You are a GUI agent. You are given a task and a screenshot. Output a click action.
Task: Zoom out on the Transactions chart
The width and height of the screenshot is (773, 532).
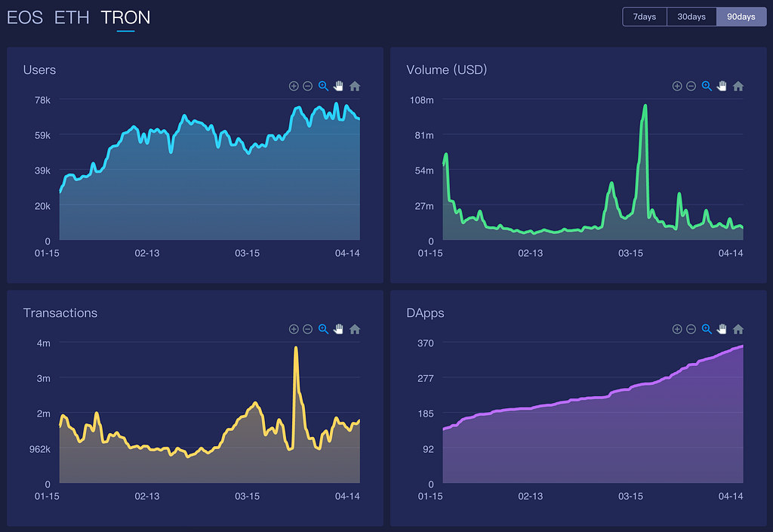point(308,329)
